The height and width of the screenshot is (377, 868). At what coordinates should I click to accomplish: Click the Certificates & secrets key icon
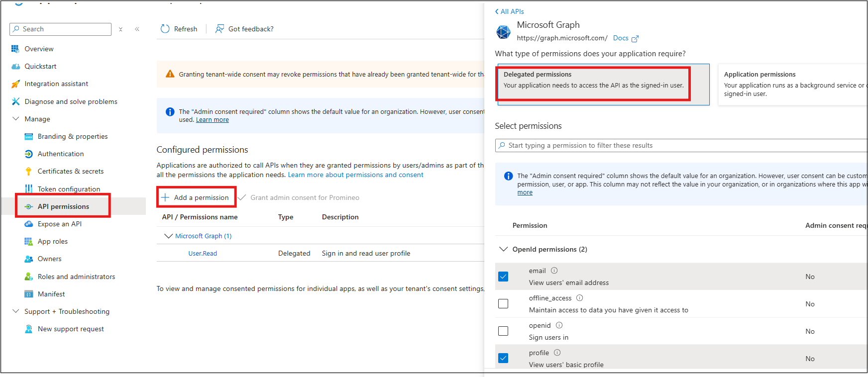(x=29, y=171)
